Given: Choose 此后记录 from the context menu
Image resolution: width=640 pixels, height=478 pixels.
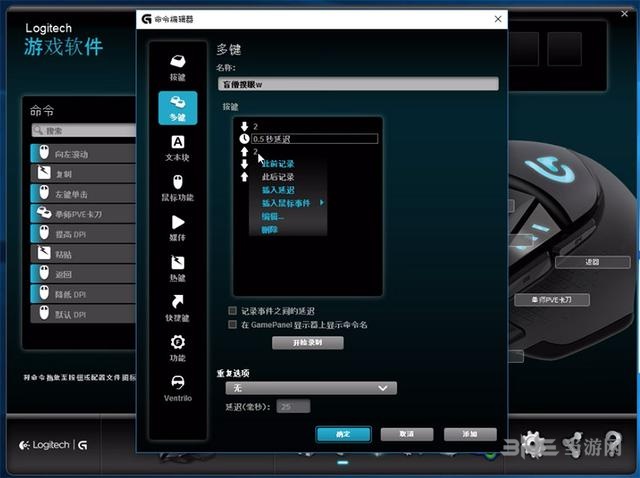Looking at the screenshot, I should (278, 177).
